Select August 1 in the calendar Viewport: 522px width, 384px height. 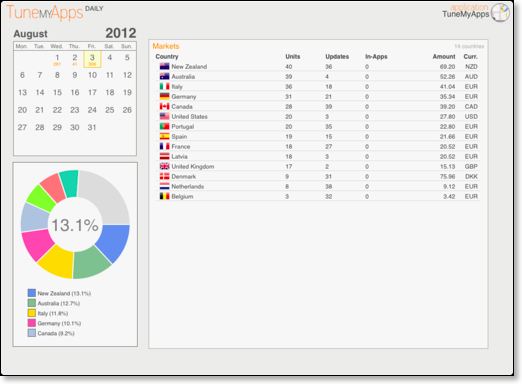tap(57, 59)
